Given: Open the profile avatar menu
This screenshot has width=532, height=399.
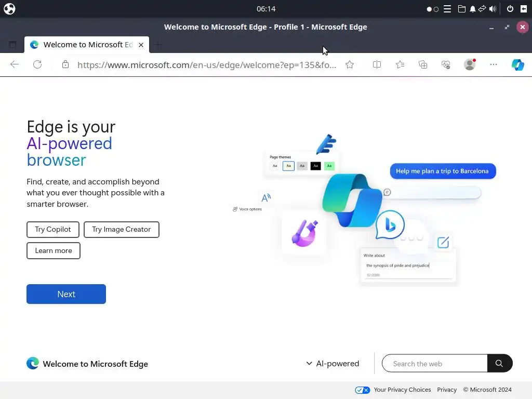Looking at the screenshot, I should (470, 64).
